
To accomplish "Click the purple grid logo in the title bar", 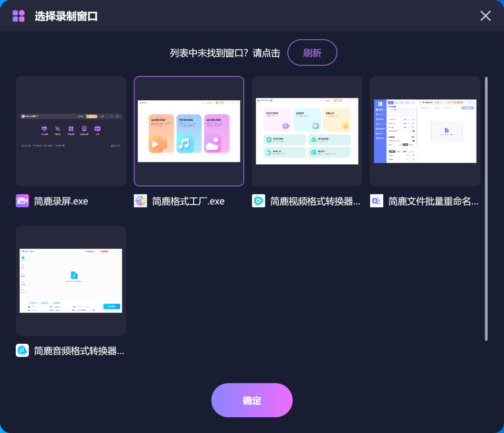I will click(x=18, y=16).
